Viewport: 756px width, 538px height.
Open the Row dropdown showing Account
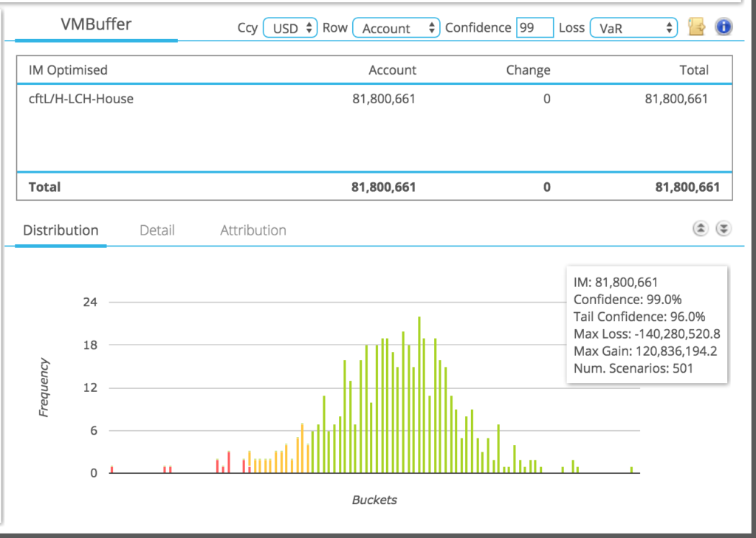click(396, 28)
